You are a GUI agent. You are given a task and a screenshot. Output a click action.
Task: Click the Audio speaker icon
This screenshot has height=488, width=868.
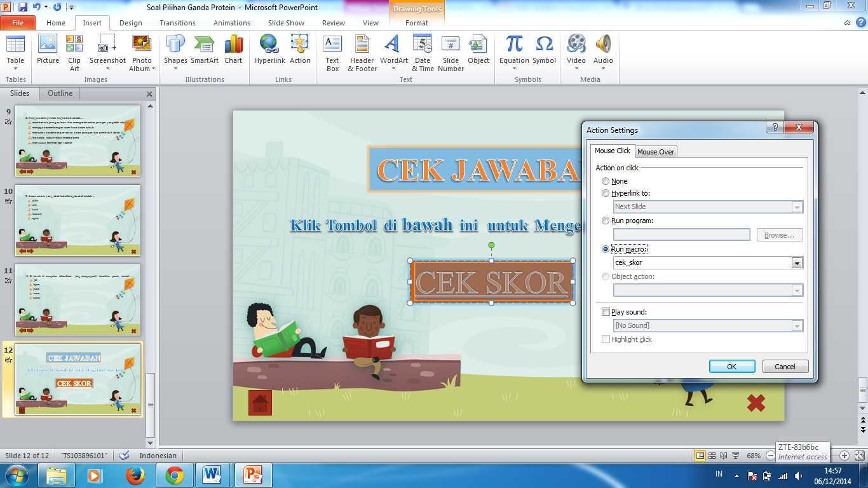click(x=603, y=44)
